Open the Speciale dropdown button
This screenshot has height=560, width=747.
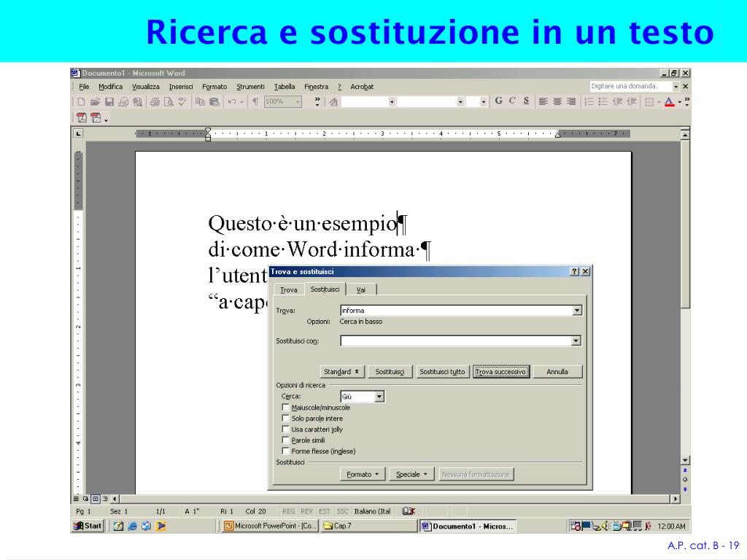[411, 474]
